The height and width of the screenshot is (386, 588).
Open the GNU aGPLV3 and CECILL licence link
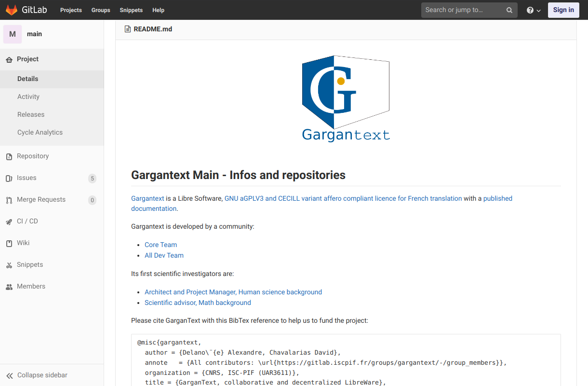click(343, 198)
